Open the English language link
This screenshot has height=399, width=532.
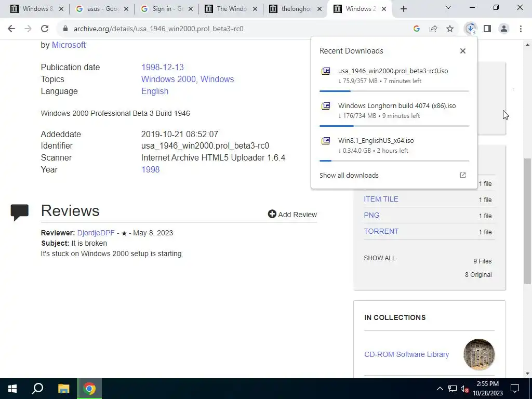point(155,91)
